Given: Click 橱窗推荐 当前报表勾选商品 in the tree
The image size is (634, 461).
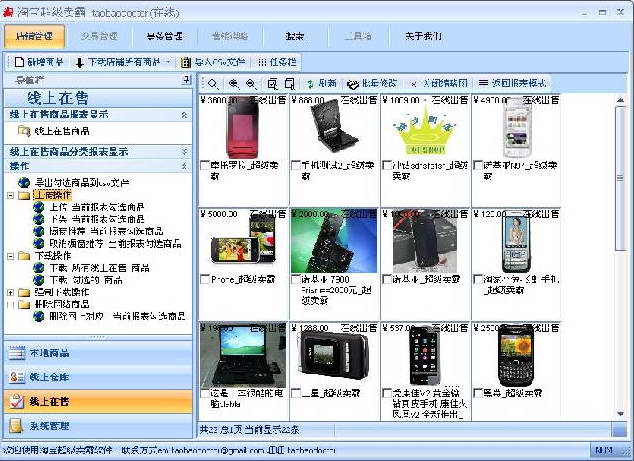Looking at the screenshot, I should click(x=106, y=231).
